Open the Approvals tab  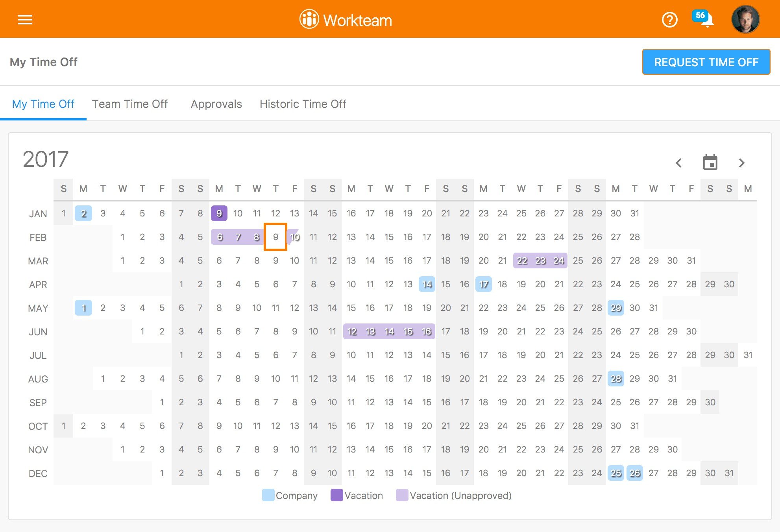coord(216,104)
